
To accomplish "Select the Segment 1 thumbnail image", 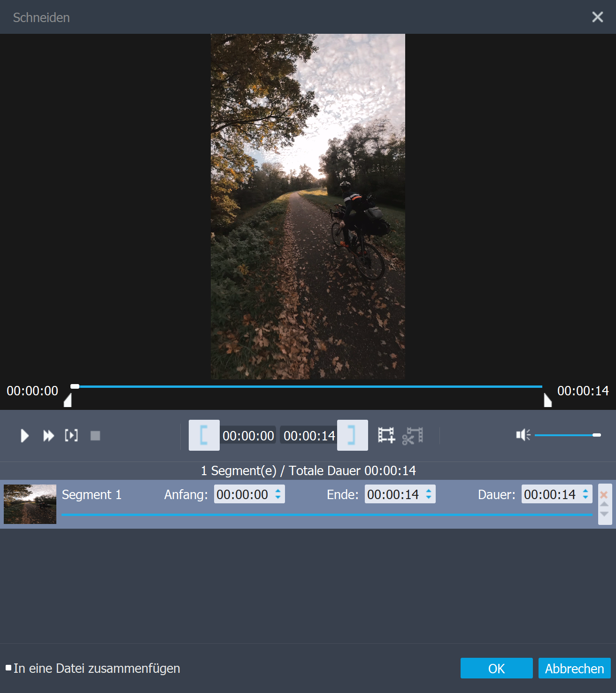I will (x=30, y=504).
